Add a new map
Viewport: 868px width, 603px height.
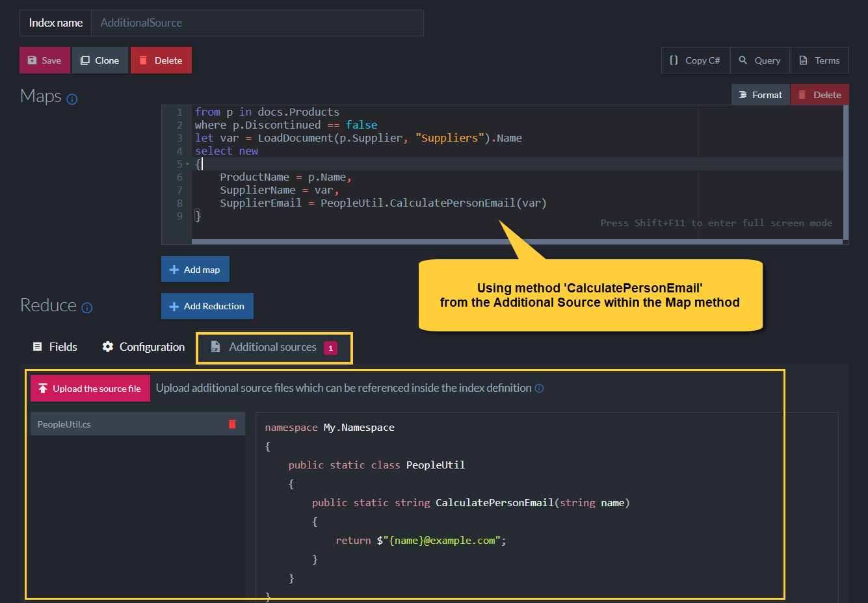(195, 270)
